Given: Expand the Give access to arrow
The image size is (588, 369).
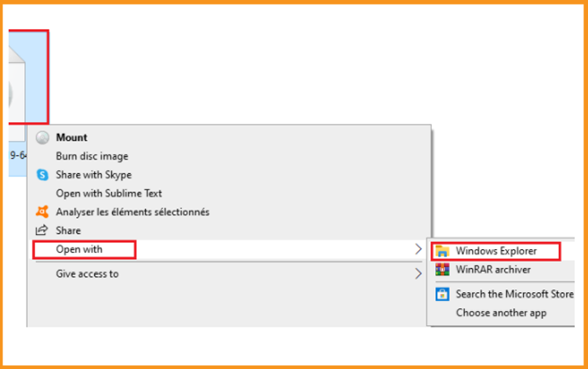Looking at the screenshot, I should tap(419, 274).
